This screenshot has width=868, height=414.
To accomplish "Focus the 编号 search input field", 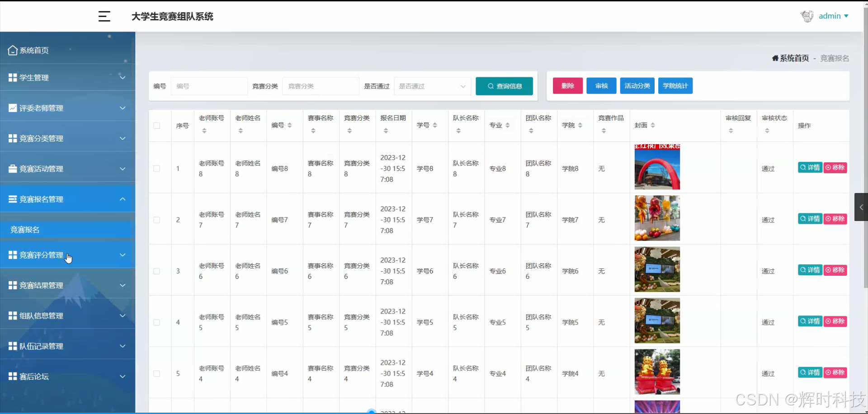I will 209,86.
